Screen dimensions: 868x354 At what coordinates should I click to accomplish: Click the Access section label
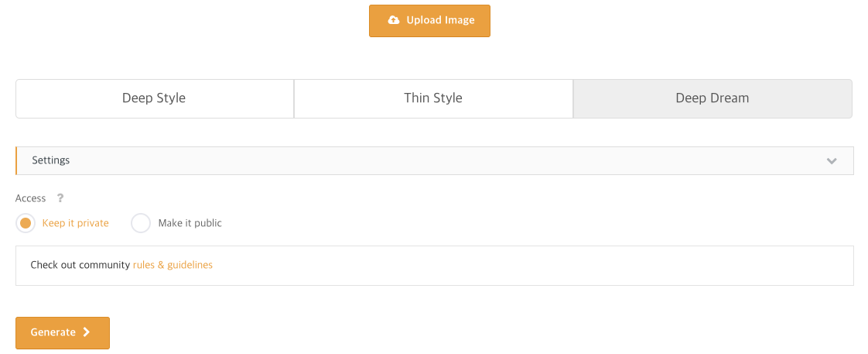pos(30,198)
